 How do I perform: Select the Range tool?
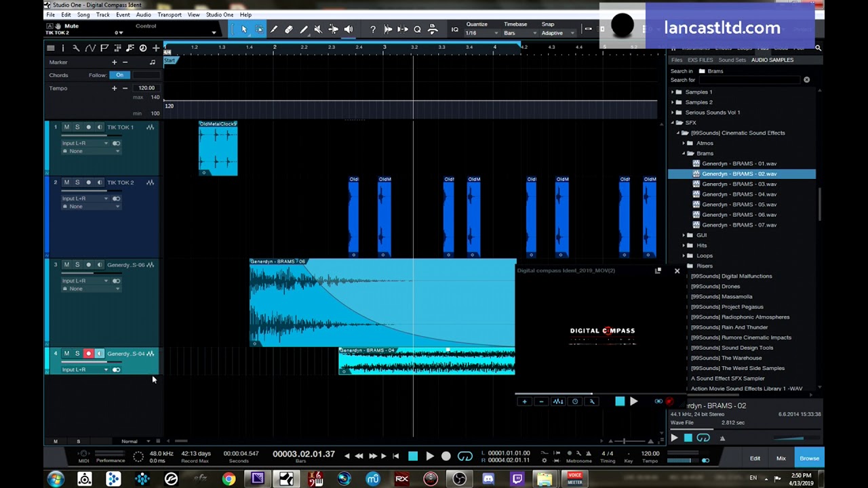tap(259, 29)
